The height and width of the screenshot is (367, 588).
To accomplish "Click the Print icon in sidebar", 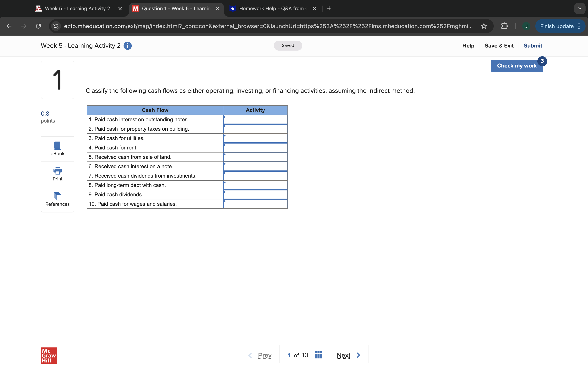I will tap(57, 174).
